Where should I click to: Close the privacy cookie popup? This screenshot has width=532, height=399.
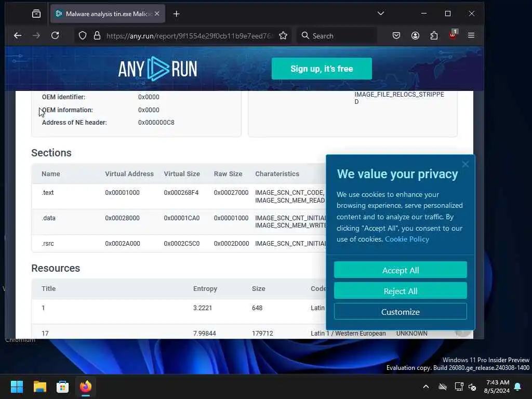click(465, 164)
